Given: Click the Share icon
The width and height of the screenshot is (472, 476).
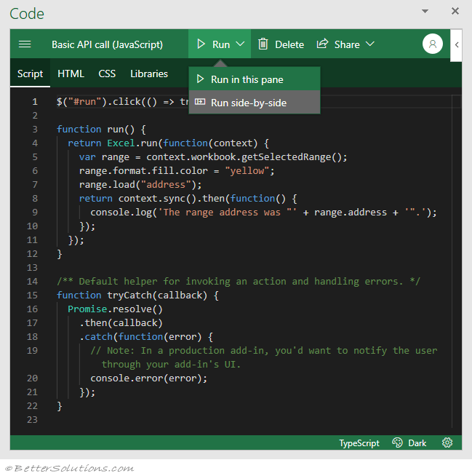Looking at the screenshot, I should click(x=322, y=44).
